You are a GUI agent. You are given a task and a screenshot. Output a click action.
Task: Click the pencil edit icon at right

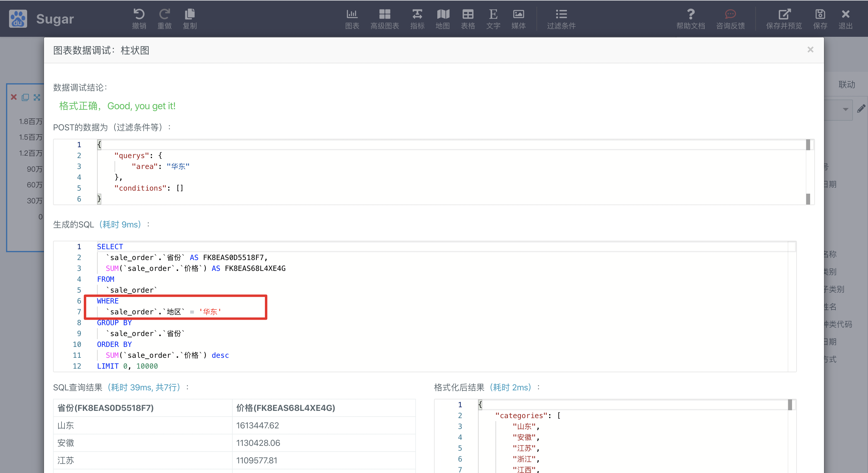[861, 109]
